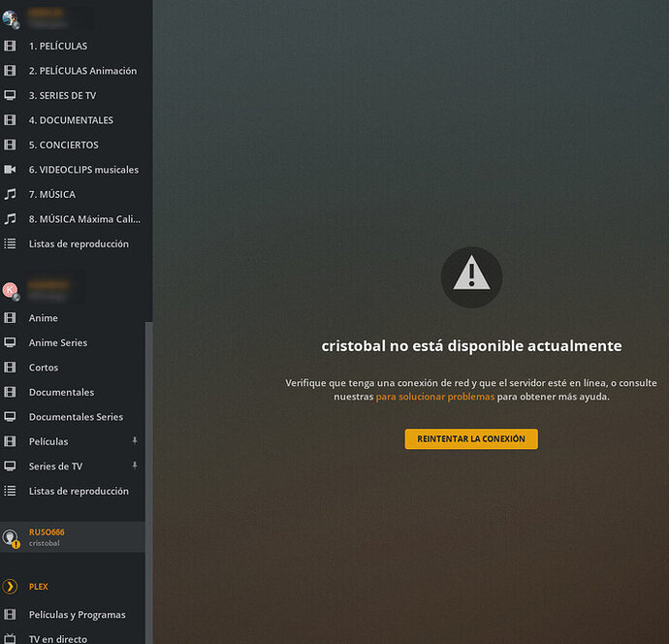Click the film icon beside 2. PELÍCULAS Animación
The image size is (669, 644).
pos(10,71)
